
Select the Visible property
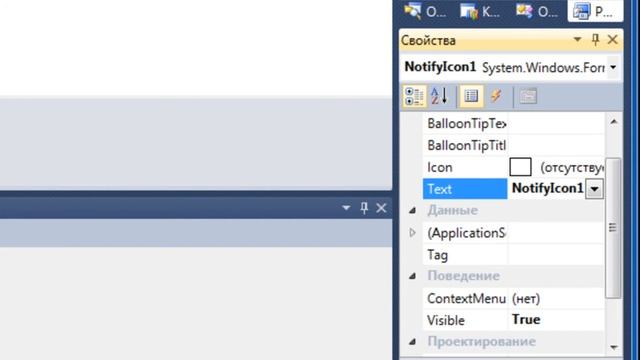coord(465,320)
